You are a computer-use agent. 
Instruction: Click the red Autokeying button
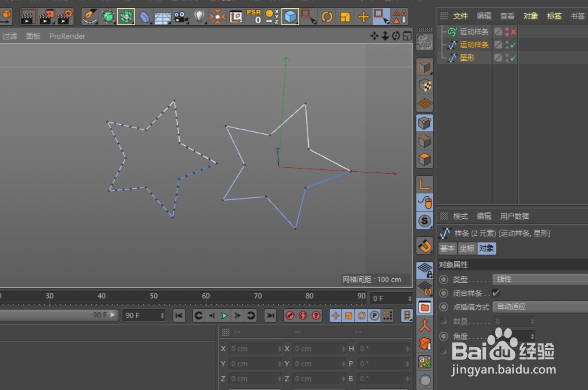coord(303,316)
